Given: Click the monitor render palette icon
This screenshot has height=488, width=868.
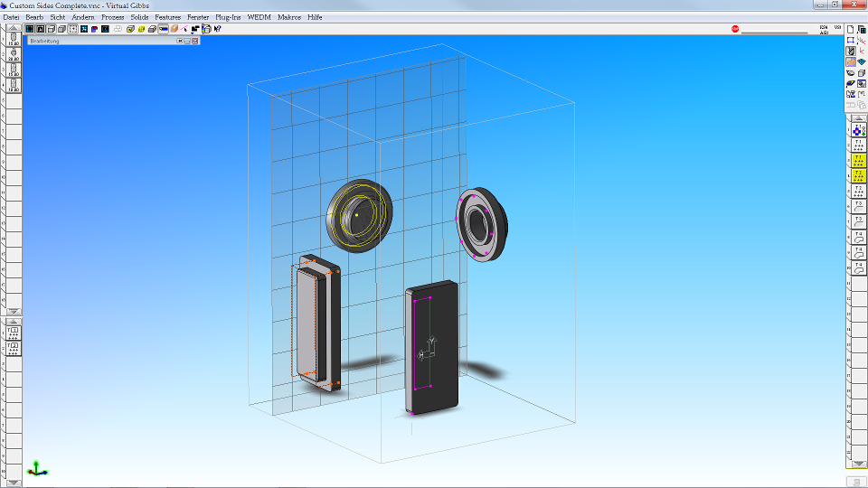Looking at the screenshot, I should point(862,83).
